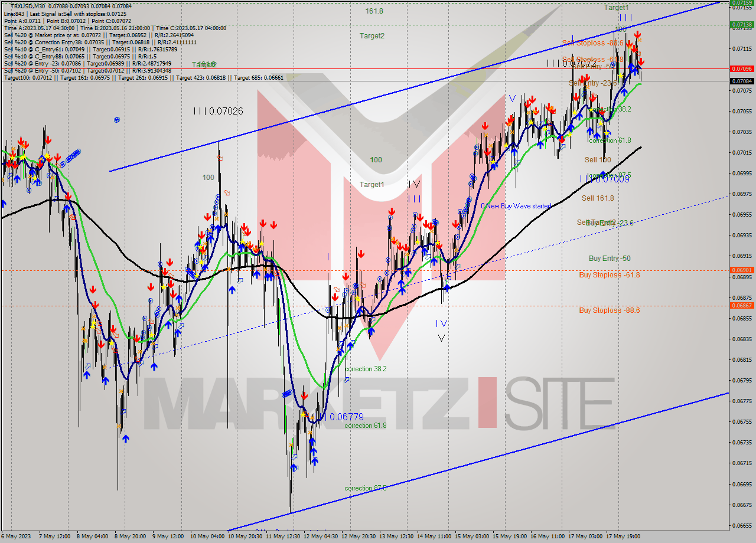Click the blue 0.06779 price label

point(346,417)
